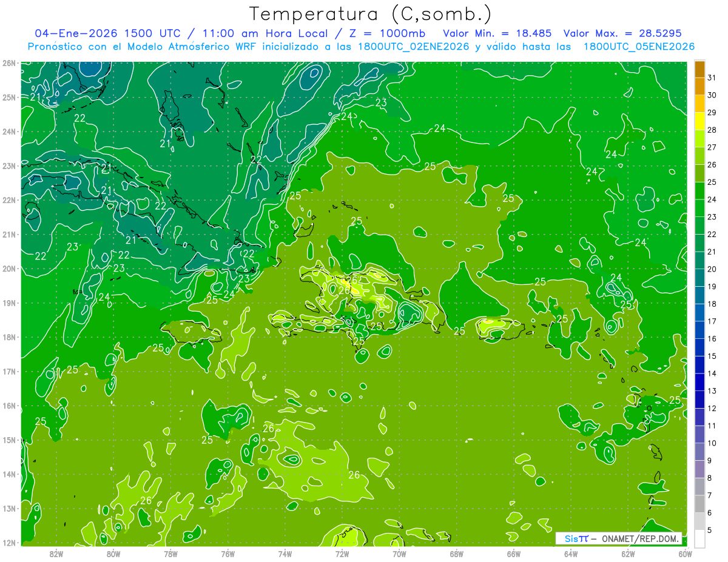Image resolution: width=728 pixels, height=562 pixels.
Task: Click the orange colorbar swatch between 30 and 31
Action: pyautogui.click(x=699, y=87)
